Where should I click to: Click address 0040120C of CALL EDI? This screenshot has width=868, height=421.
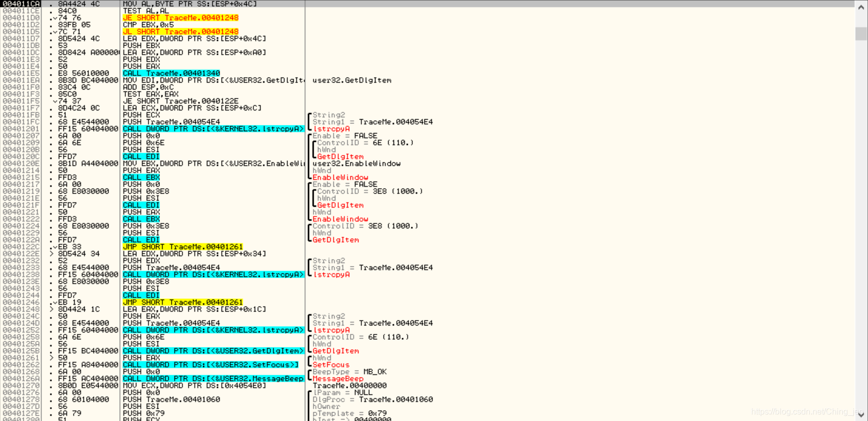(21, 156)
